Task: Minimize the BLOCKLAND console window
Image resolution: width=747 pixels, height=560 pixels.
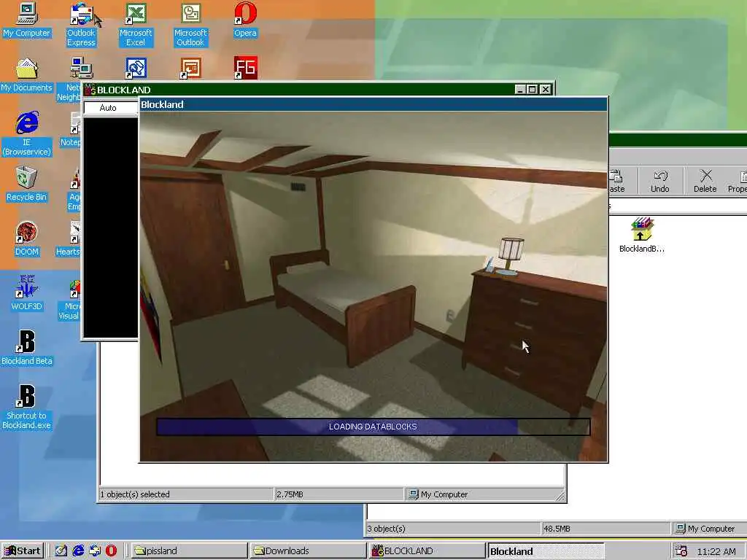Action: point(520,90)
